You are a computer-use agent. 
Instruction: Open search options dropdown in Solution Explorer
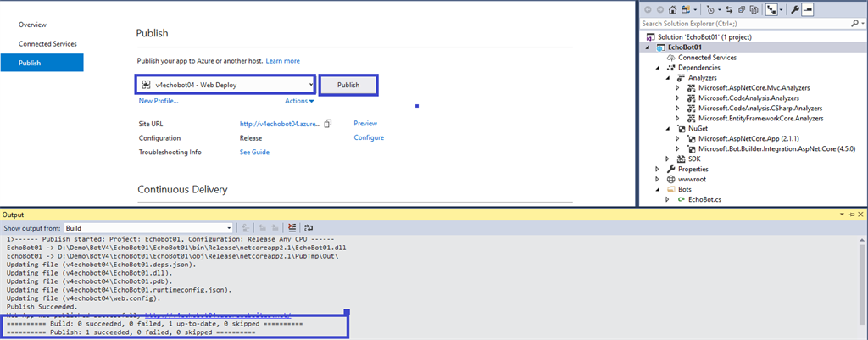(x=862, y=23)
